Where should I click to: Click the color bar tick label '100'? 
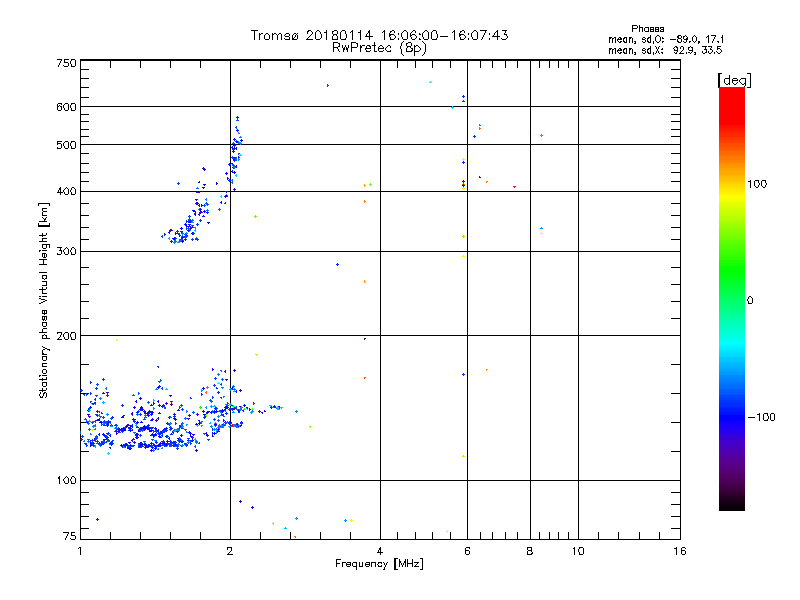coord(757,184)
